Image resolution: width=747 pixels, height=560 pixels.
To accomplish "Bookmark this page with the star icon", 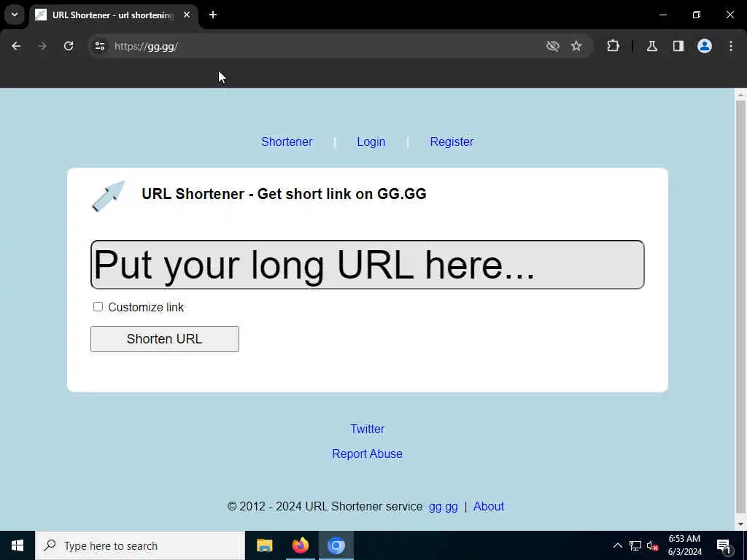I will point(576,46).
